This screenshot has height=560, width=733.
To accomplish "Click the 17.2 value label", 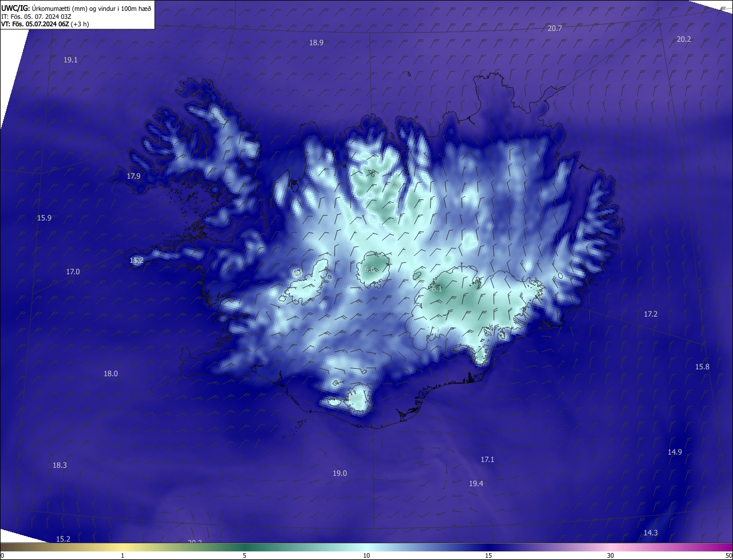I will coord(651,314).
